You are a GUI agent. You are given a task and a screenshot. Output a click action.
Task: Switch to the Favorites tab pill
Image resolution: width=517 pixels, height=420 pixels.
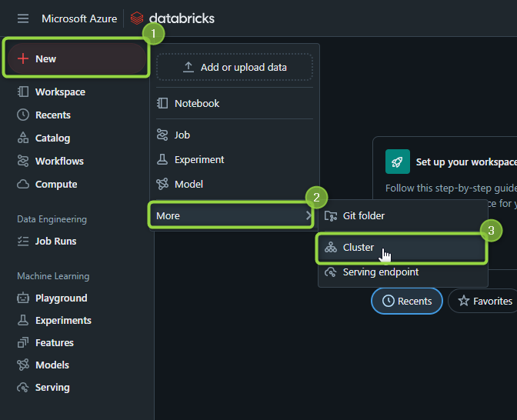483,301
